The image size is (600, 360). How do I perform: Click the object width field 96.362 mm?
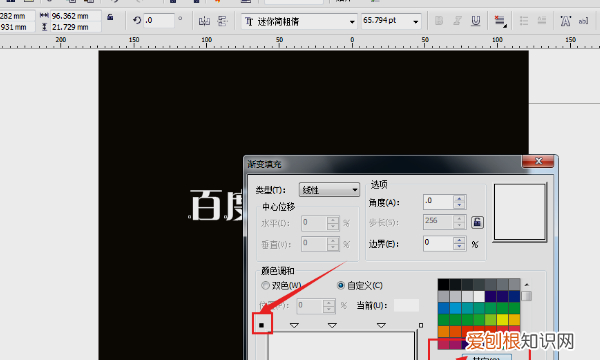[75, 16]
